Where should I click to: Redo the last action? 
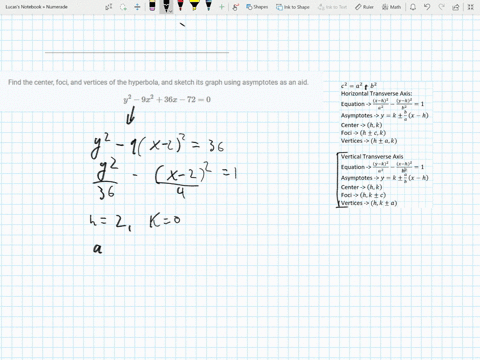(x=441, y=7)
